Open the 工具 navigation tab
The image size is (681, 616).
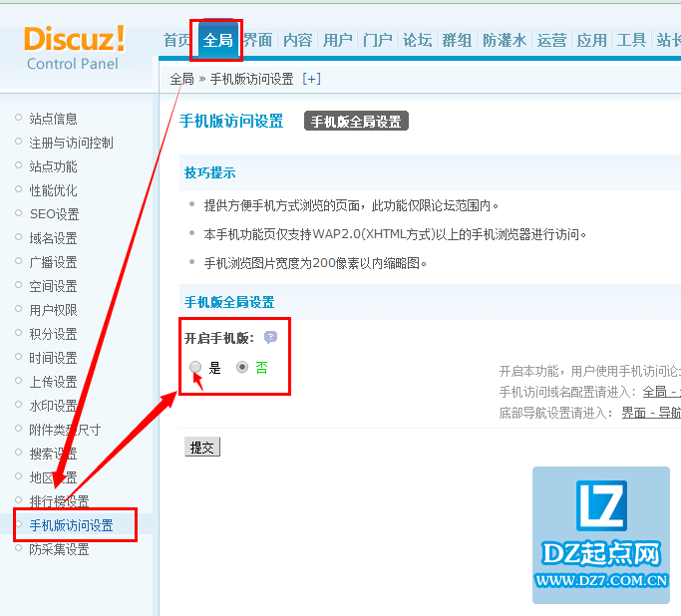(631, 41)
